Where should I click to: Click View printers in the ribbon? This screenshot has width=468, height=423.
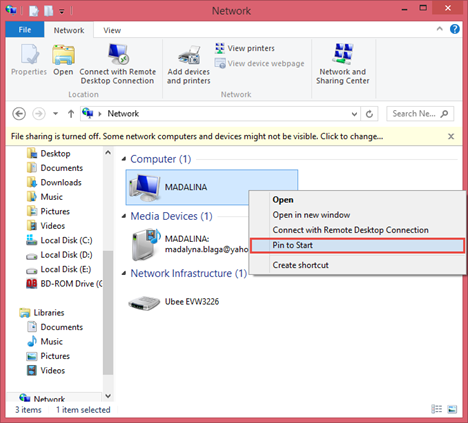tap(245, 48)
